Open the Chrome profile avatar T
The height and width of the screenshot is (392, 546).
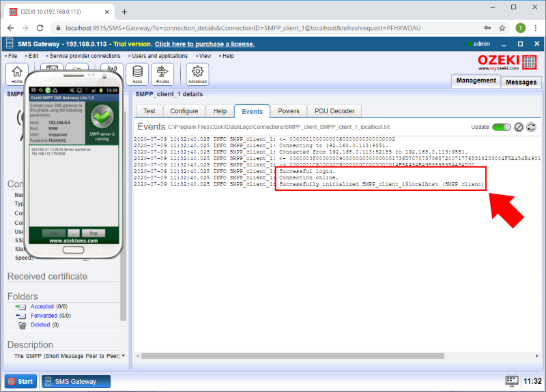(x=520, y=28)
